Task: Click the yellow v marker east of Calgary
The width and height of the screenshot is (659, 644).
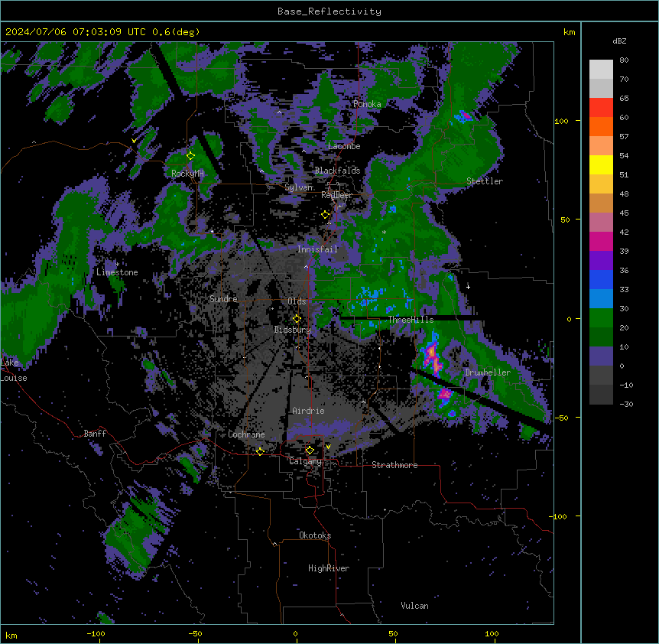Action: (328, 447)
